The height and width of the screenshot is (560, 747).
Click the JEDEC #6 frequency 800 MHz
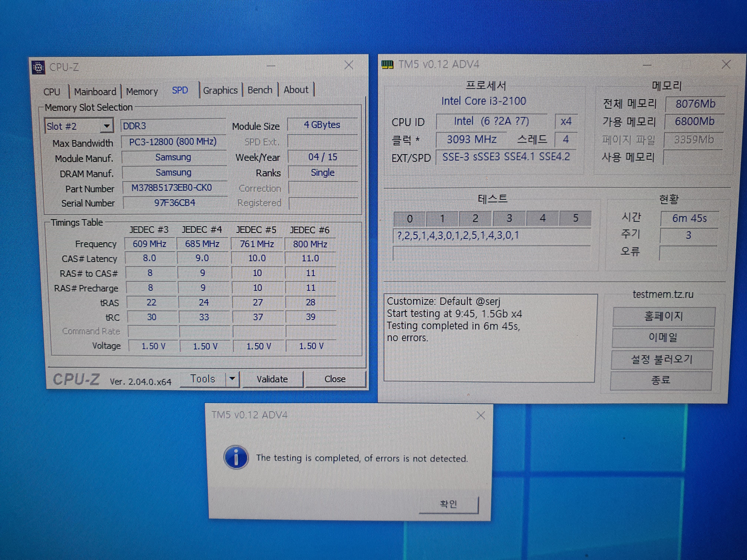click(310, 244)
